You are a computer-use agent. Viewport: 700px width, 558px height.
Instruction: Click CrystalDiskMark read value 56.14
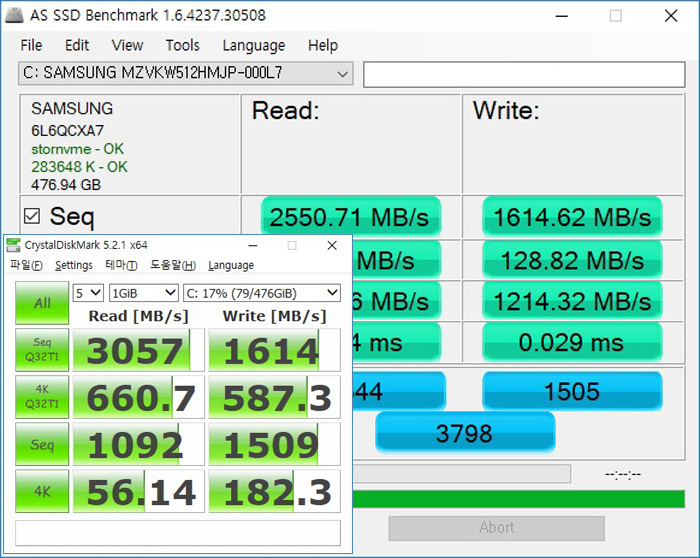coord(138,491)
